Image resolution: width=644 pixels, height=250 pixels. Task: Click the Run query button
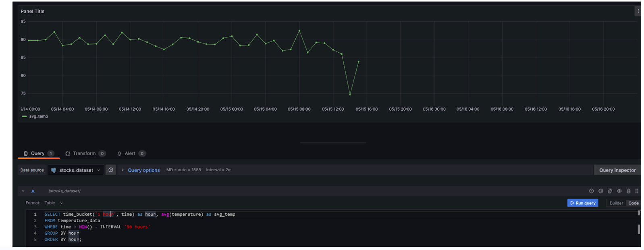[582, 203]
